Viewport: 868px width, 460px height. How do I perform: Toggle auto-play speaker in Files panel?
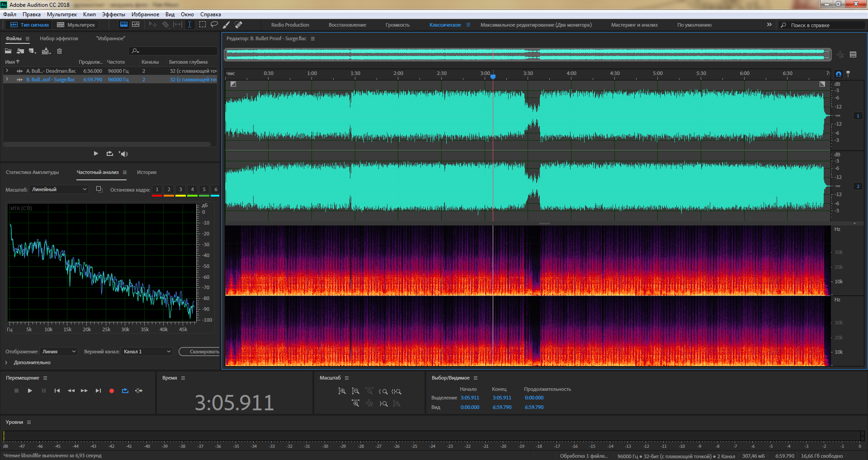pos(123,154)
